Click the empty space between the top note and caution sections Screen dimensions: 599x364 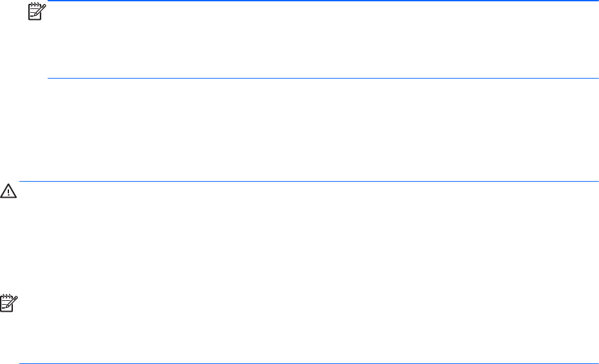309,129
